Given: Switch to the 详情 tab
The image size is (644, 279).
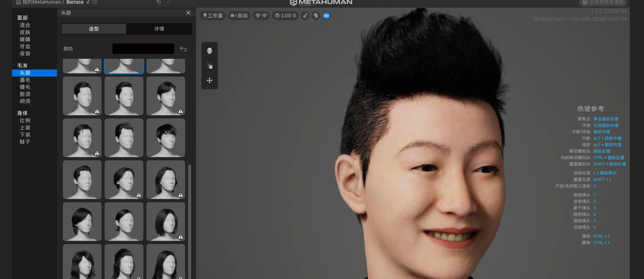Looking at the screenshot, I should click(x=159, y=29).
